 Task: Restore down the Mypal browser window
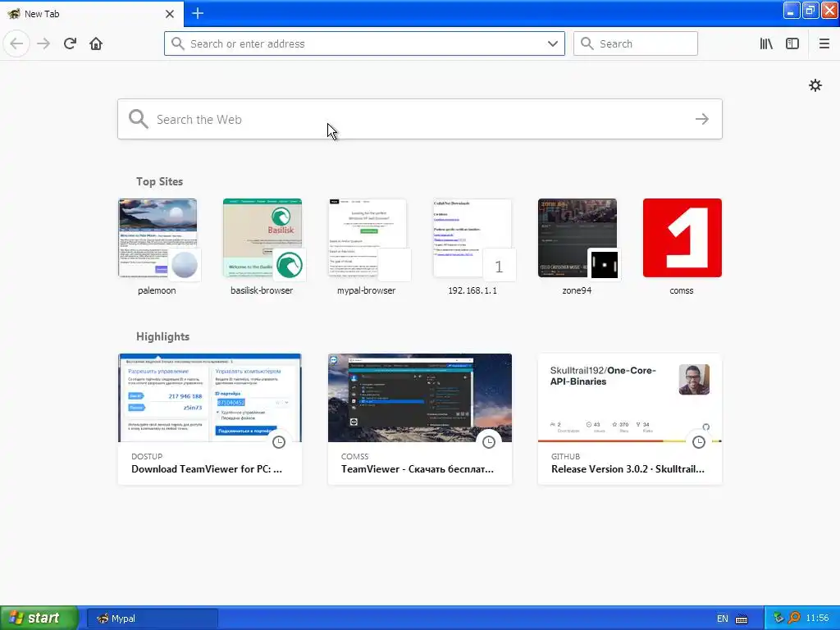pyautogui.click(x=810, y=10)
